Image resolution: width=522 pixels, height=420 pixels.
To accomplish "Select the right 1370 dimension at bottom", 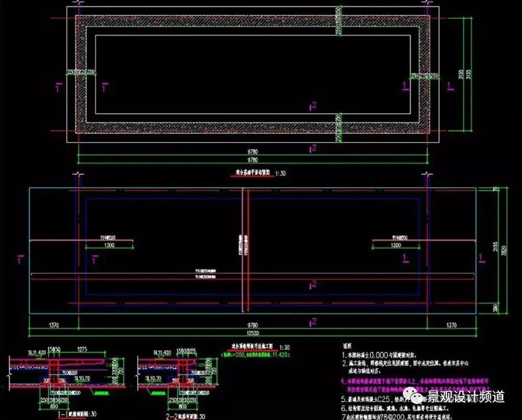I will coord(451,325).
